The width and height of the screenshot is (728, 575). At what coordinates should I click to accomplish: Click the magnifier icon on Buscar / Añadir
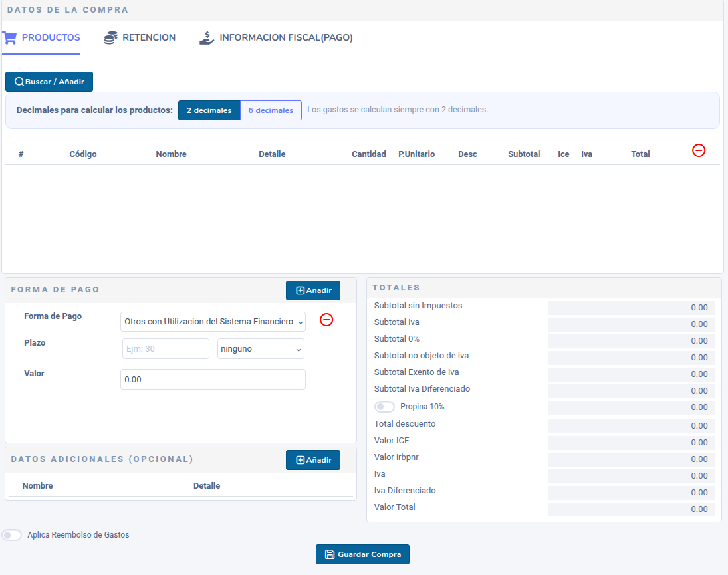(x=19, y=82)
